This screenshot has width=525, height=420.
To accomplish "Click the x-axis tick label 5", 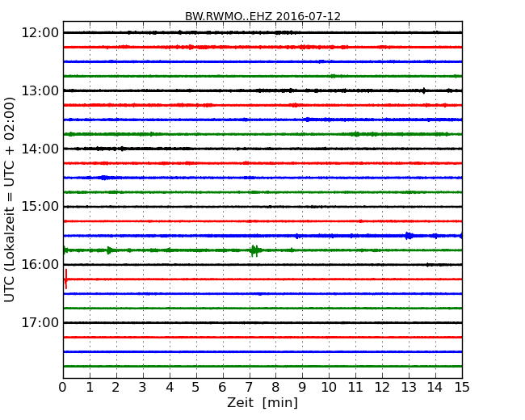I will coord(196,388).
